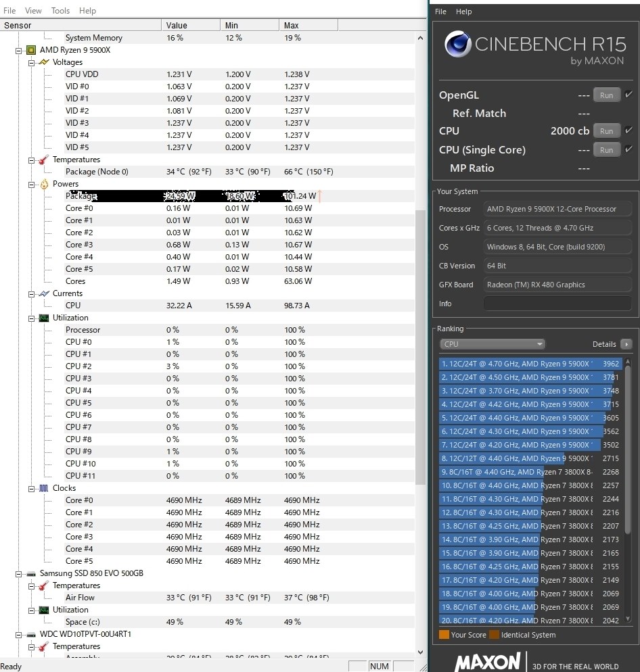
Task: Click the sensor list scroll up arrow
Action: tap(420, 38)
